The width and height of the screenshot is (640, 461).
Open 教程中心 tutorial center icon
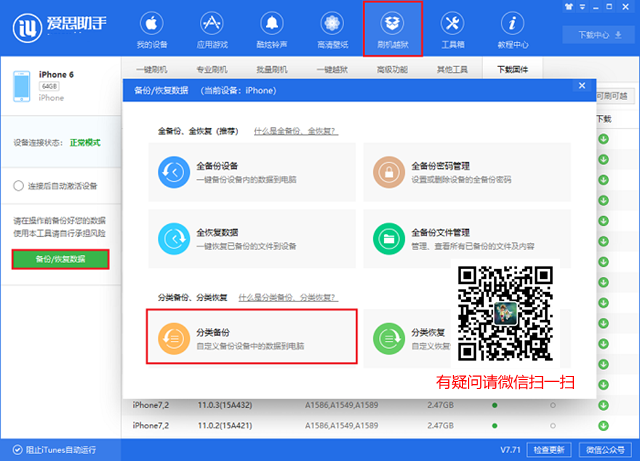coord(512,23)
